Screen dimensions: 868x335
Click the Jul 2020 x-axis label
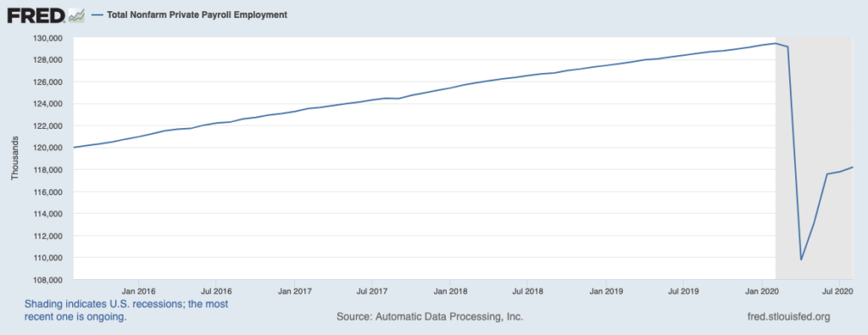coord(839,290)
